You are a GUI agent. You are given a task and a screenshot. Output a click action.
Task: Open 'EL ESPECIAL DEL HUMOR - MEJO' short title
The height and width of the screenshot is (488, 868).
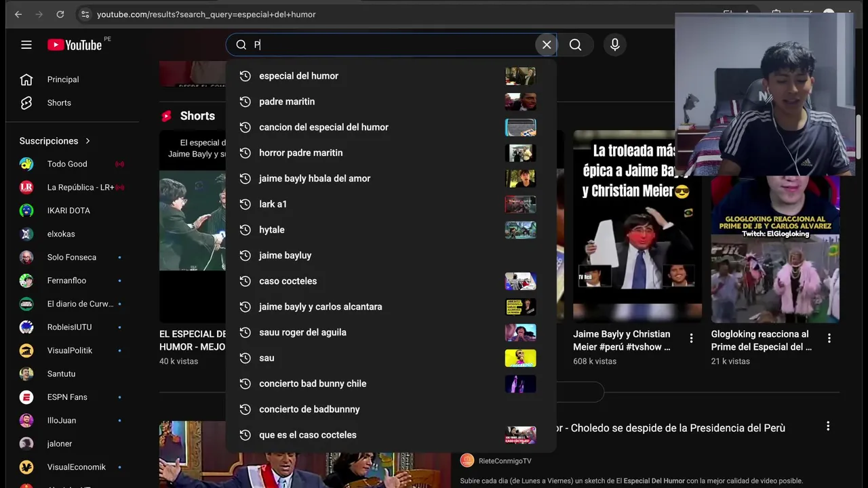193,340
